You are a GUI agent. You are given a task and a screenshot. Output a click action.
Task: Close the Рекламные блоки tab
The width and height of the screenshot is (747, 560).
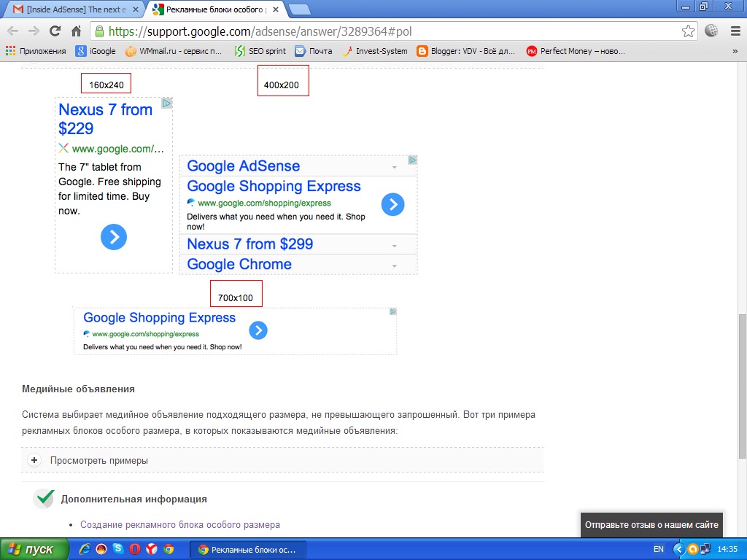[275, 9]
